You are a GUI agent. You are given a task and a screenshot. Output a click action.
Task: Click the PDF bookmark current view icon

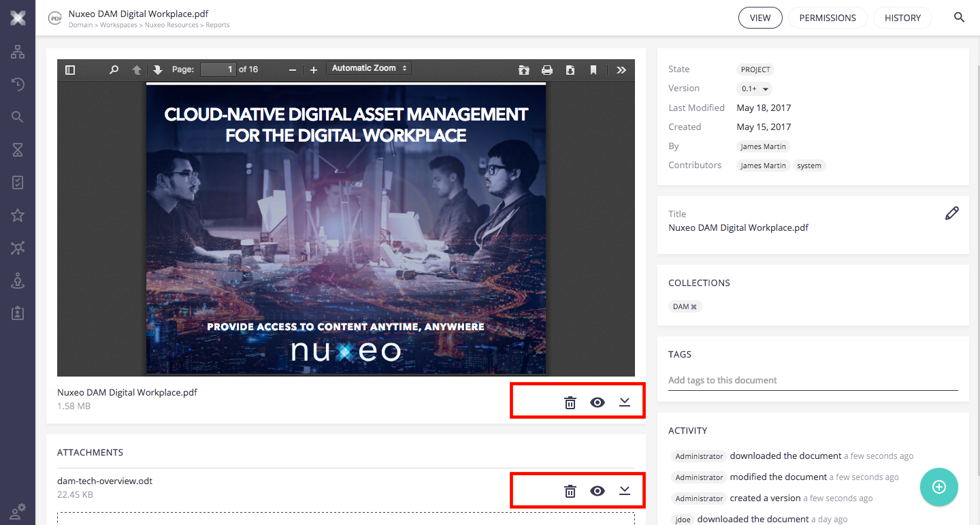[593, 69]
